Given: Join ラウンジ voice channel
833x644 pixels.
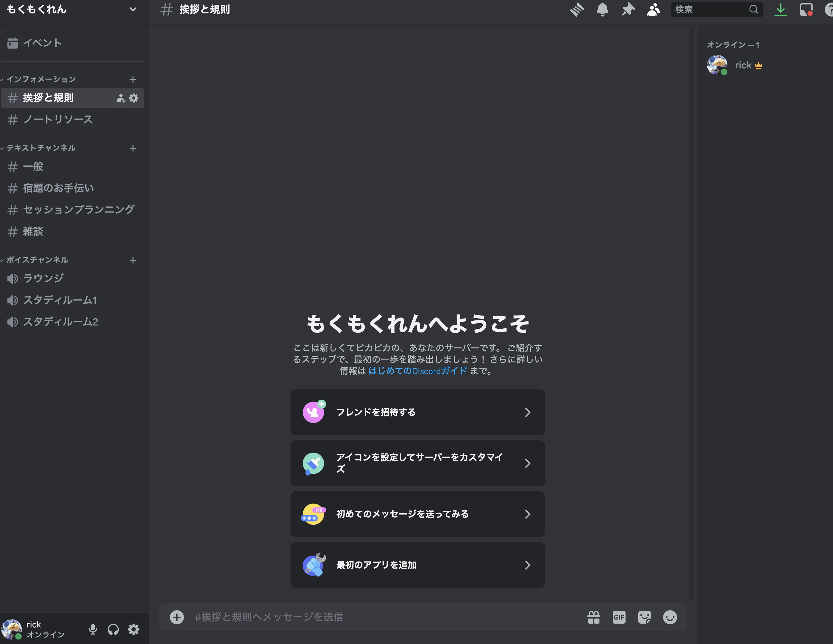Looking at the screenshot, I should click(x=73, y=278).
